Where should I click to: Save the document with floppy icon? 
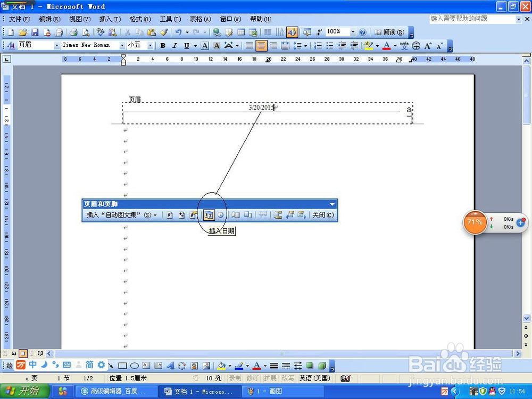point(35,32)
